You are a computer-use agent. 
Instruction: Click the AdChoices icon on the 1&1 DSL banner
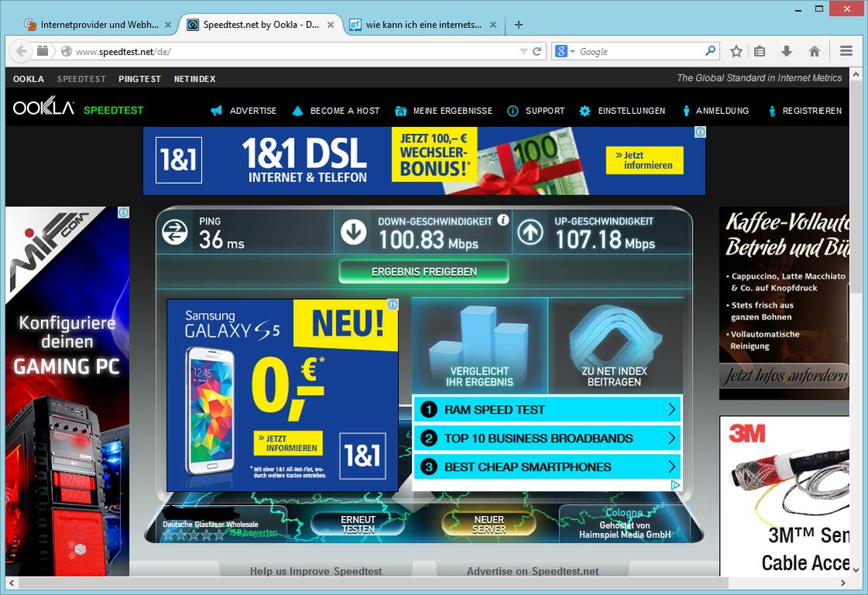click(x=701, y=132)
